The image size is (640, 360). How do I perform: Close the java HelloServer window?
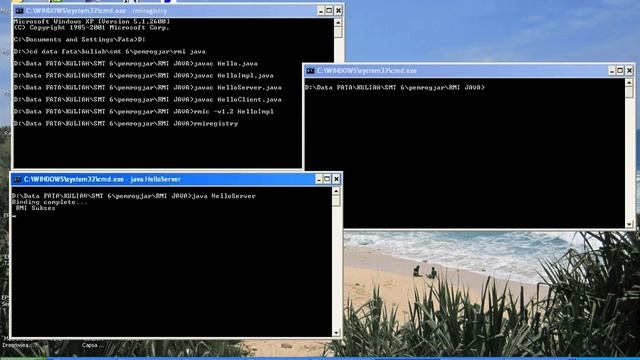336,179
